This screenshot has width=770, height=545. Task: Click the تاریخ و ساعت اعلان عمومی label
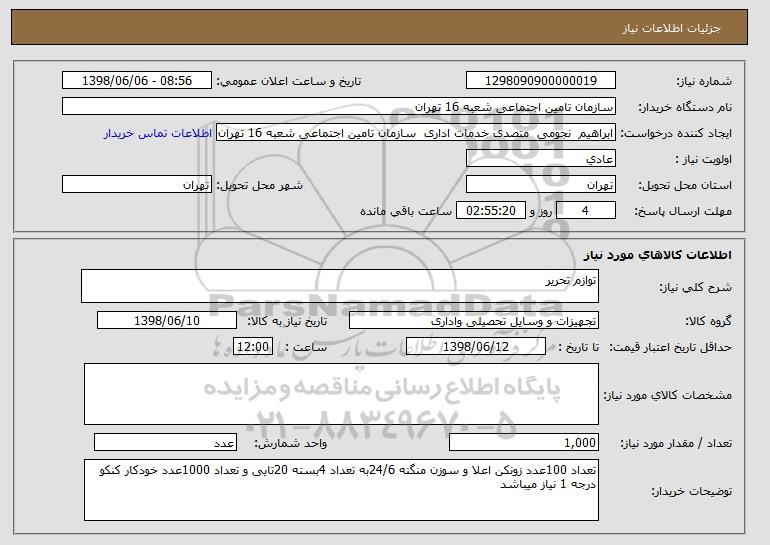tap(289, 81)
